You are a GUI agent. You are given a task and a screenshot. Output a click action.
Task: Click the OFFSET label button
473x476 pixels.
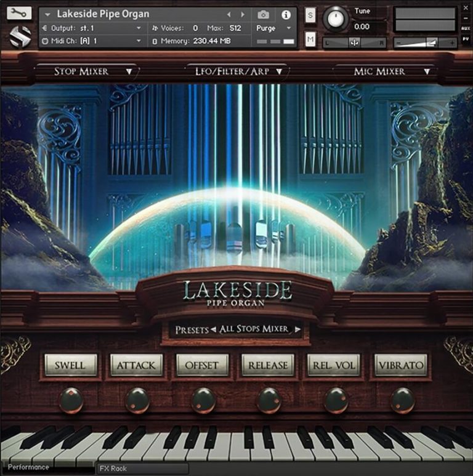coord(202,365)
